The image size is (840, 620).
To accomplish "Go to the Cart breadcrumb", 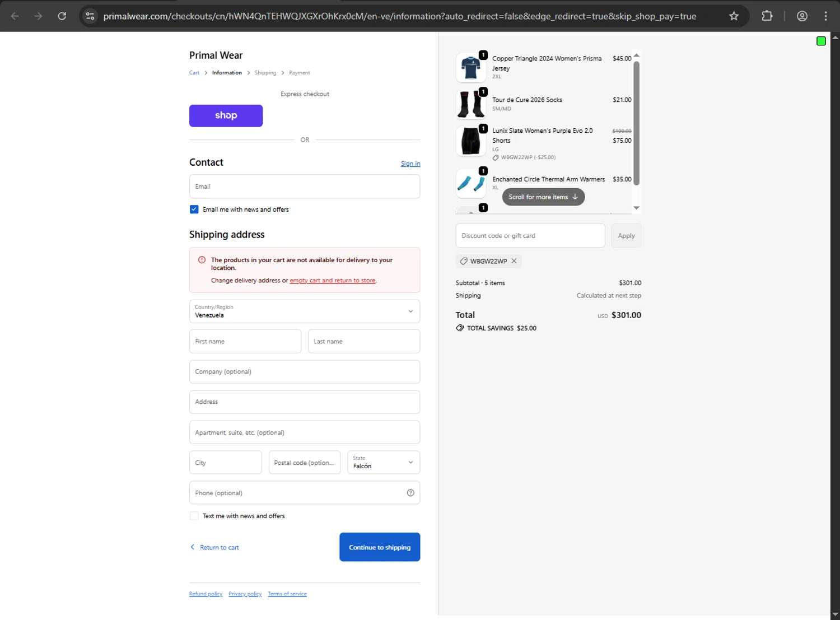I will tap(194, 73).
